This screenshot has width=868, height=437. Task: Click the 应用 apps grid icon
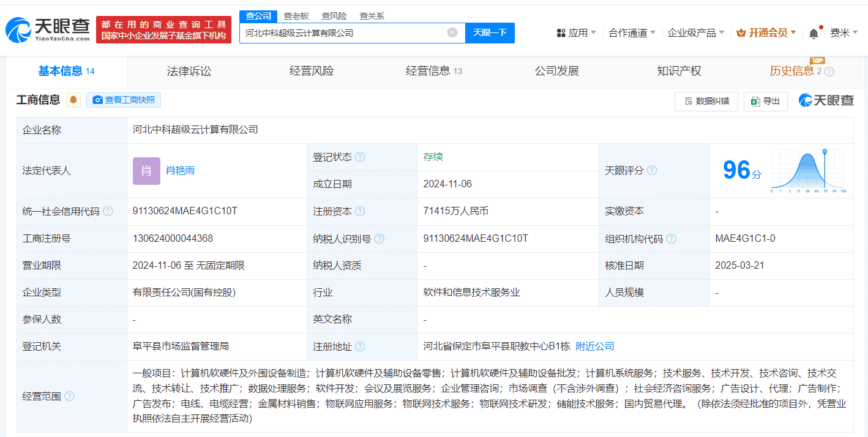pyautogui.click(x=561, y=32)
